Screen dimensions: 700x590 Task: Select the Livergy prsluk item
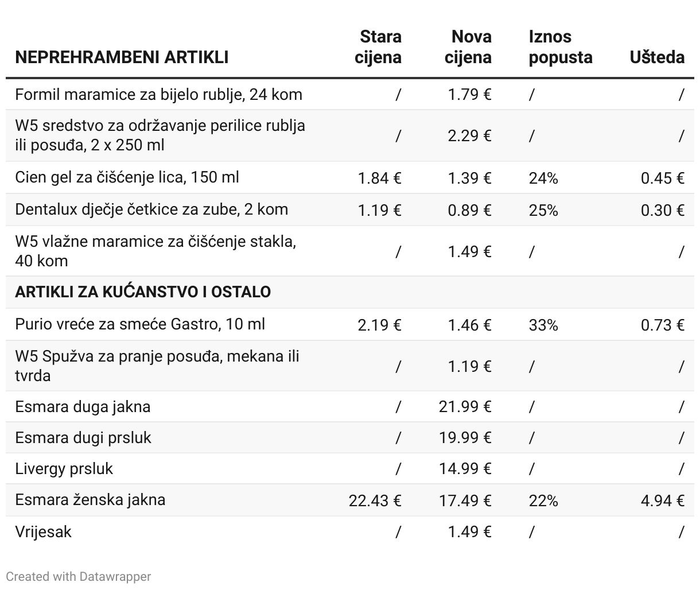tap(64, 469)
